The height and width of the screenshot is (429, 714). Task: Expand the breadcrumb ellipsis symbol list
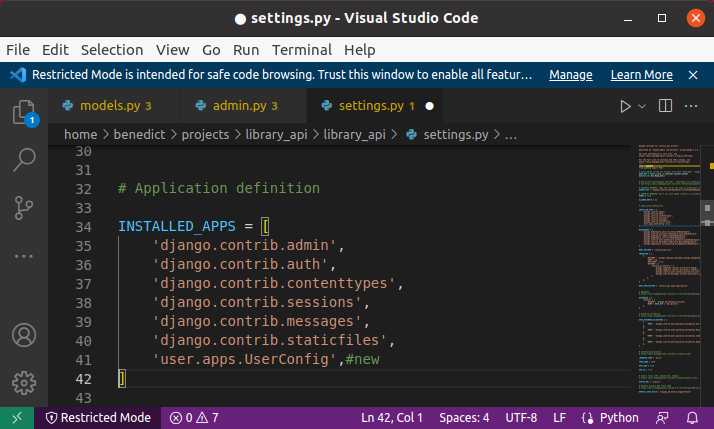(511, 135)
